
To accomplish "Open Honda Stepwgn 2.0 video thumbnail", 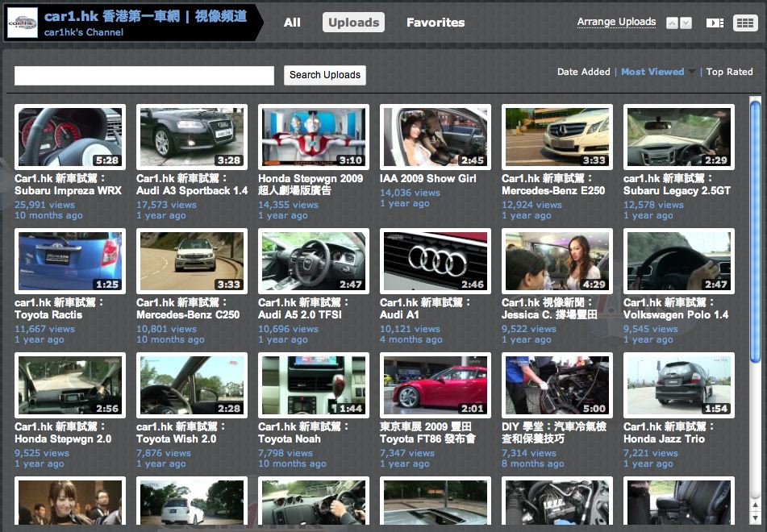I will coord(70,385).
